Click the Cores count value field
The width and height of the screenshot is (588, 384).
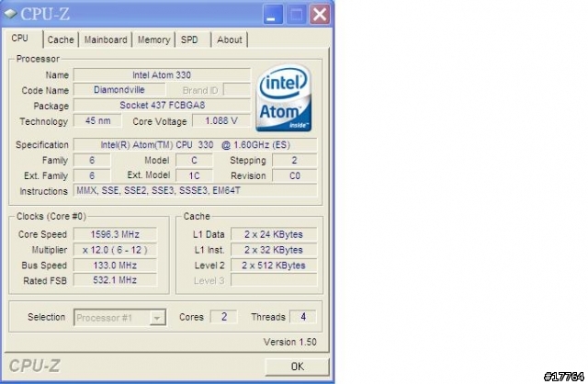point(224,317)
